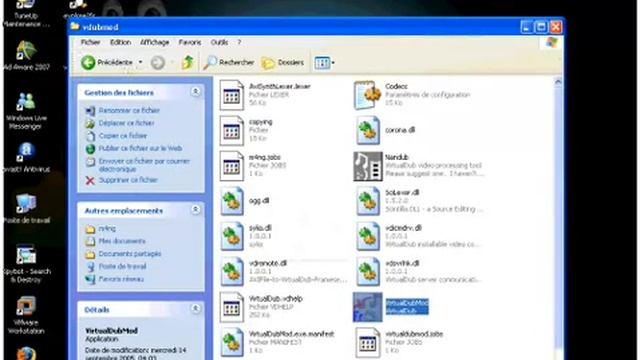
Task: Maximize the vdubmod window
Action: [x=541, y=27]
